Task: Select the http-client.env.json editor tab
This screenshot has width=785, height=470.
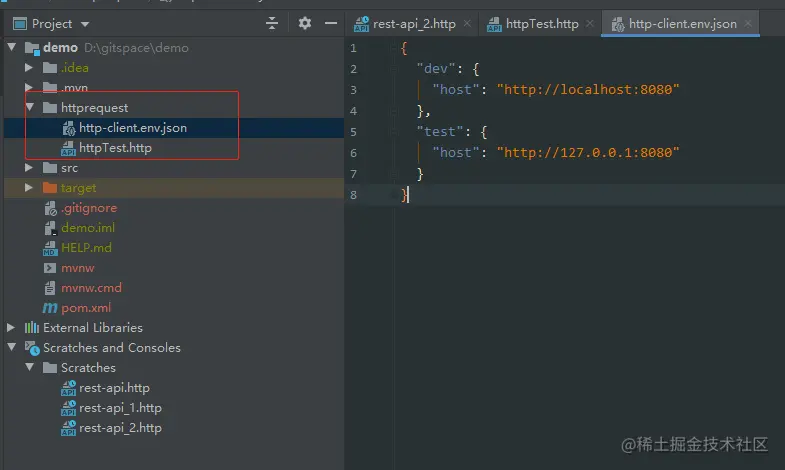Action: [682, 24]
